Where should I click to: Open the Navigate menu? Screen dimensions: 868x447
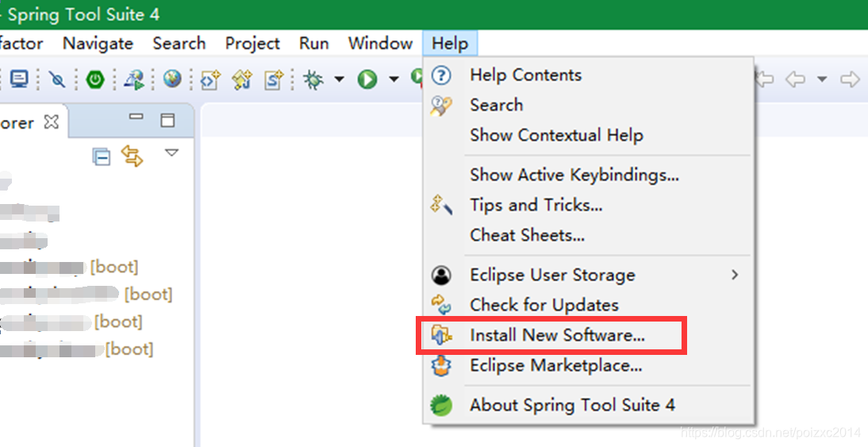(x=98, y=43)
